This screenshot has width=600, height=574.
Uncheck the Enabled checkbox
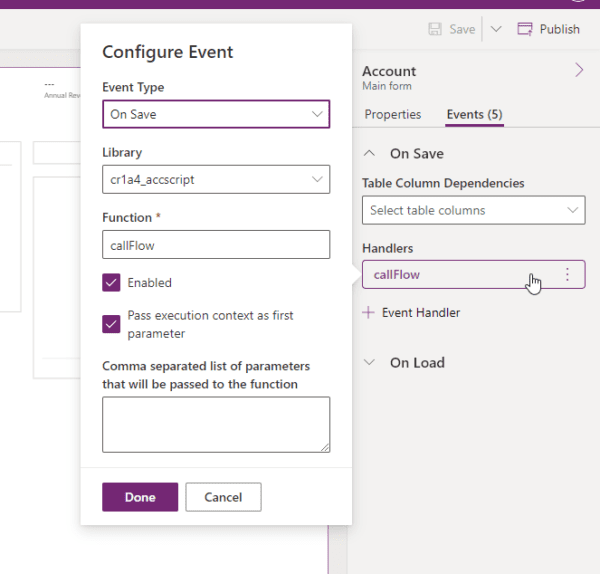click(x=111, y=283)
